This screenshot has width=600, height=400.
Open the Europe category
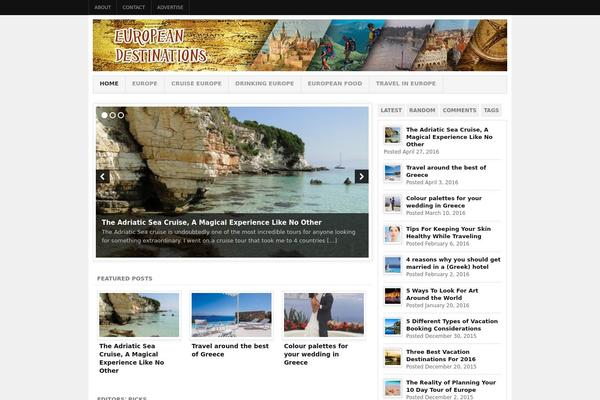pyautogui.click(x=145, y=83)
